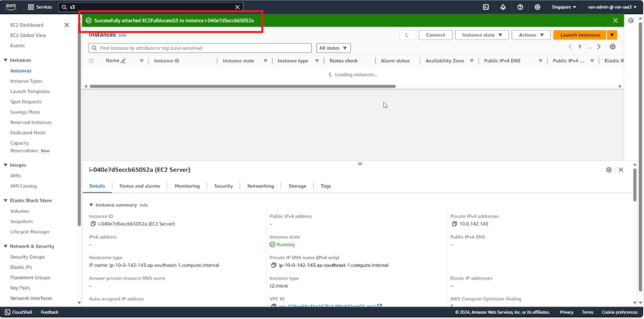
Task: Click the AWS logo home icon
Action: coord(11,7)
